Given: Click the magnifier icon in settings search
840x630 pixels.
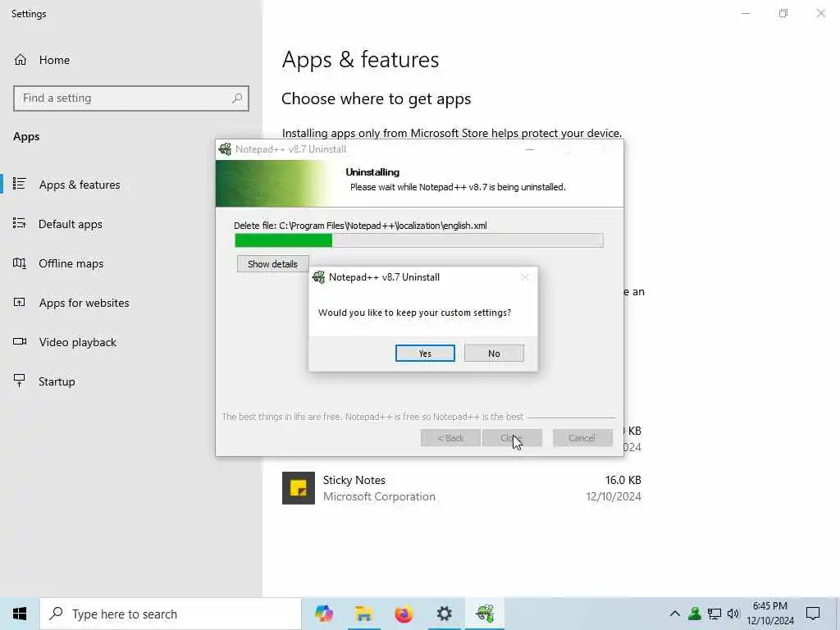Looking at the screenshot, I should pos(237,98).
